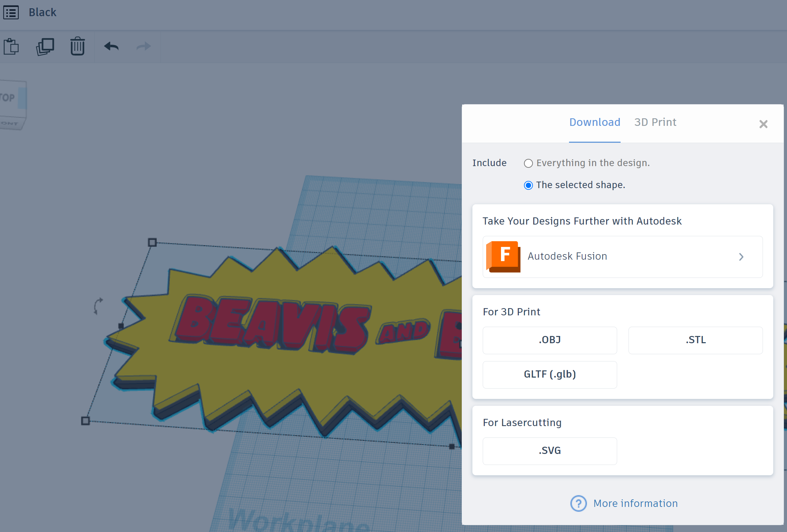Image resolution: width=787 pixels, height=532 pixels.
Task: Select 'The selected shape' radio button
Action: click(528, 185)
